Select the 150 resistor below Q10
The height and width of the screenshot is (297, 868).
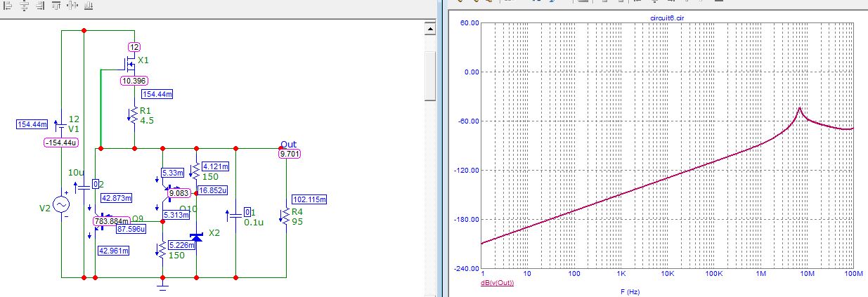coord(163,249)
